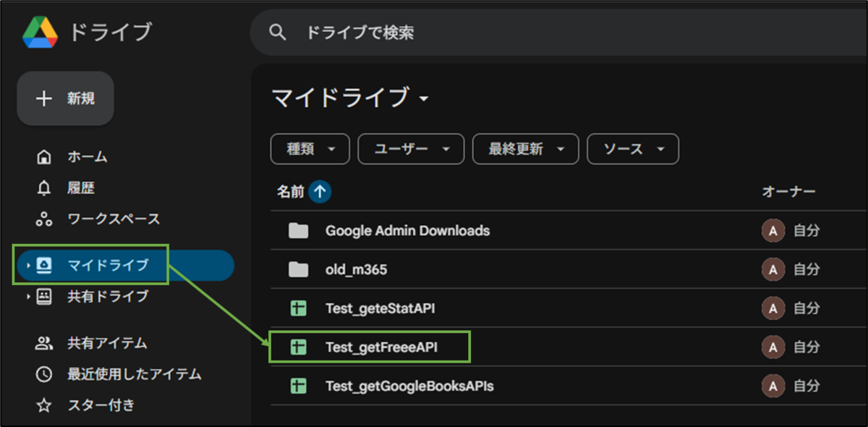Open the 最終更新 filter dropdown

(x=525, y=149)
